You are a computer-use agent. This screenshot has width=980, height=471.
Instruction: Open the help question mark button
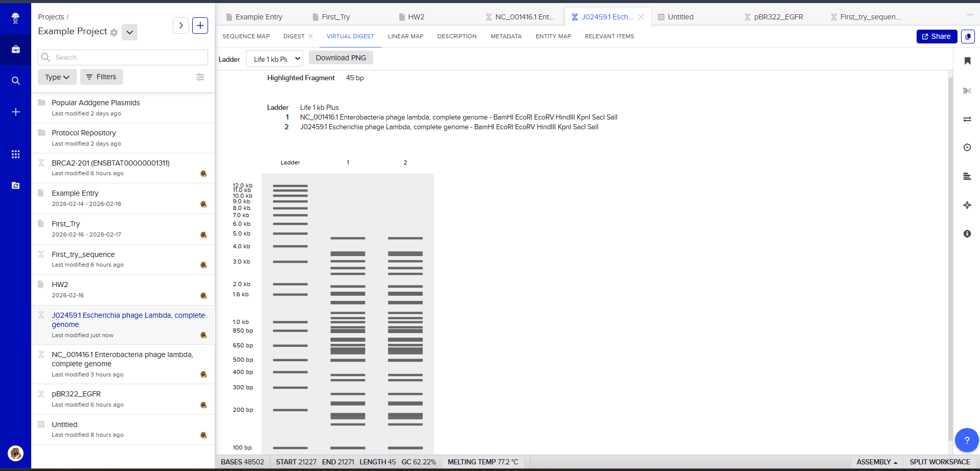966,440
